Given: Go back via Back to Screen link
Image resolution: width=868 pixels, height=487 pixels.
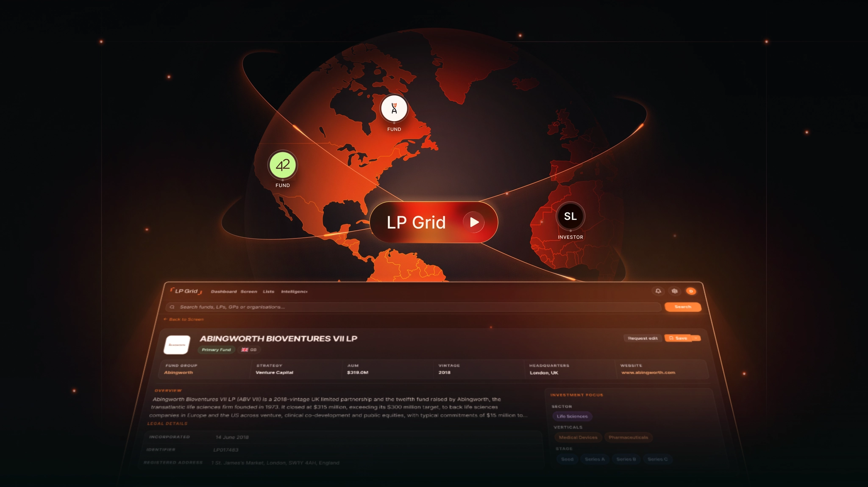Looking at the screenshot, I should (184, 319).
